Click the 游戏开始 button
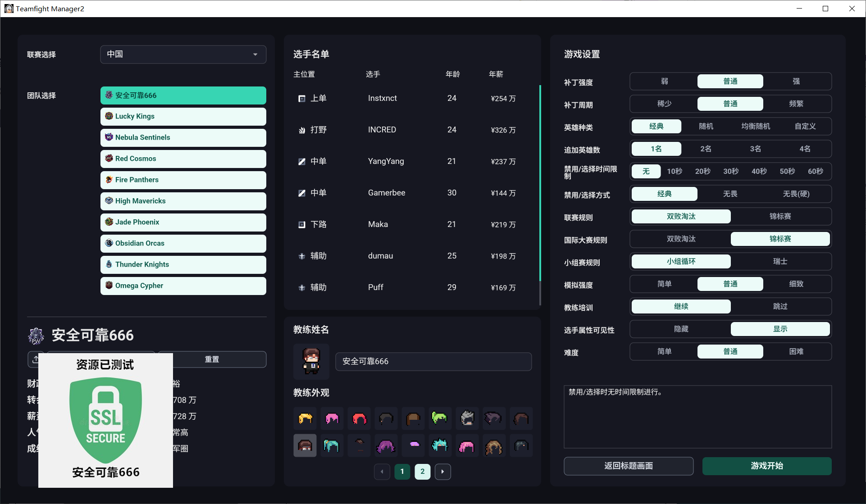This screenshot has width=866, height=504. pyautogui.click(x=767, y=466)
